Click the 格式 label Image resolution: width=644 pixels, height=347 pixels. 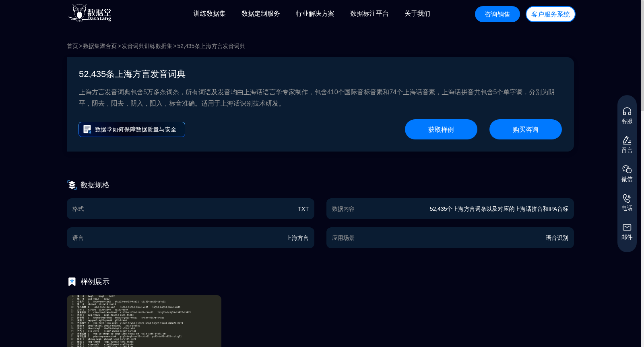(78, 209)
